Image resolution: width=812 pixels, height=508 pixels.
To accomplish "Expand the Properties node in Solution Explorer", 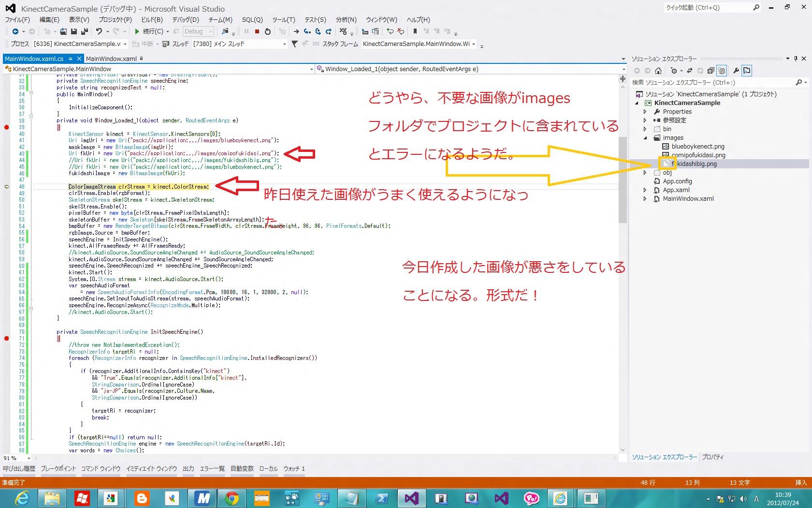I will [x=645, y=112].
